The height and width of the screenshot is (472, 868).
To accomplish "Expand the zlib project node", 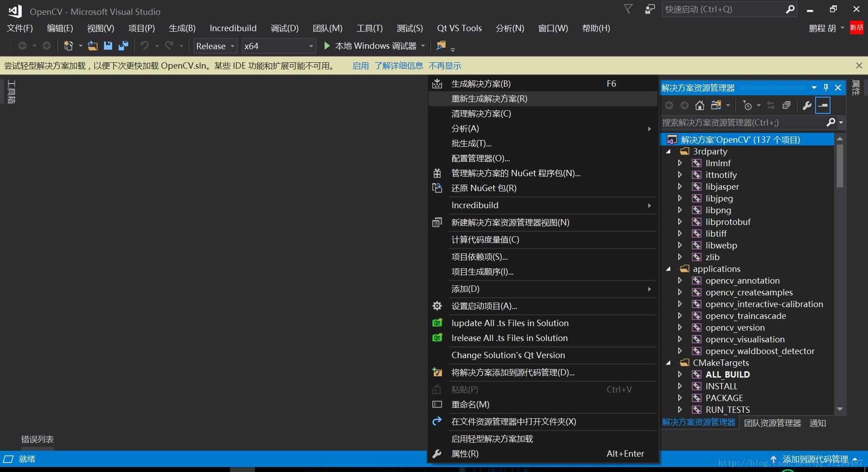I will point(680,257).
